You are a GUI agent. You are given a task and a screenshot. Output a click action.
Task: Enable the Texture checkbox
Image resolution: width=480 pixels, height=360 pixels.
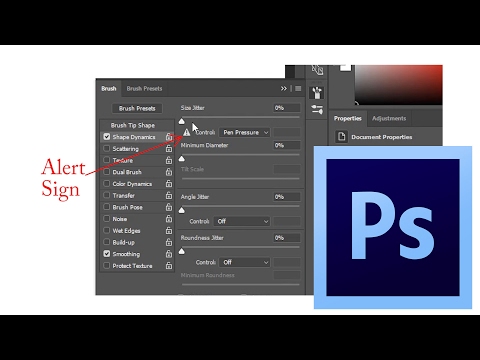point(107,160)
